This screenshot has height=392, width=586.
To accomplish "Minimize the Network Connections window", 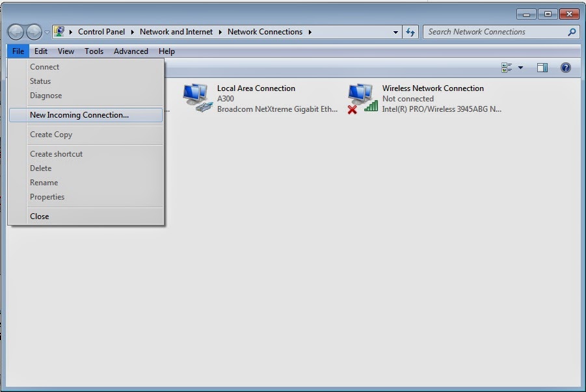I will [x=526, y=14].
